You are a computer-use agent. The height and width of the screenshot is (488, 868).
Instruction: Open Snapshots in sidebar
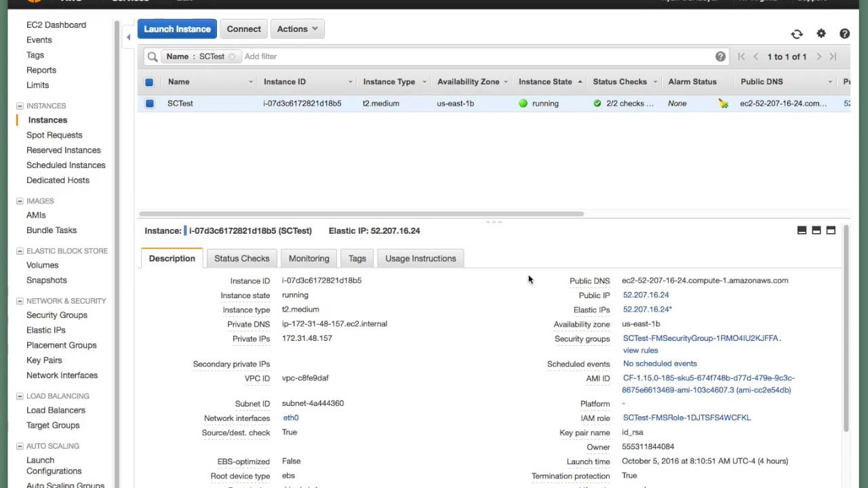(x=47, y=281)
